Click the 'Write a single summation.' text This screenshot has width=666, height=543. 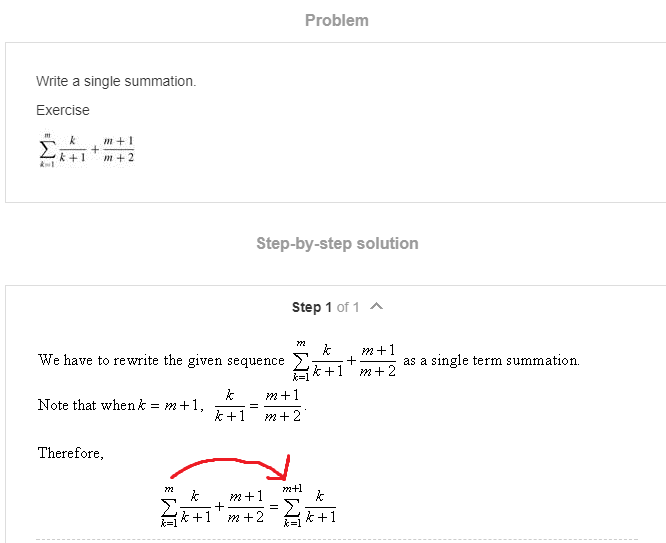[116, 81]
